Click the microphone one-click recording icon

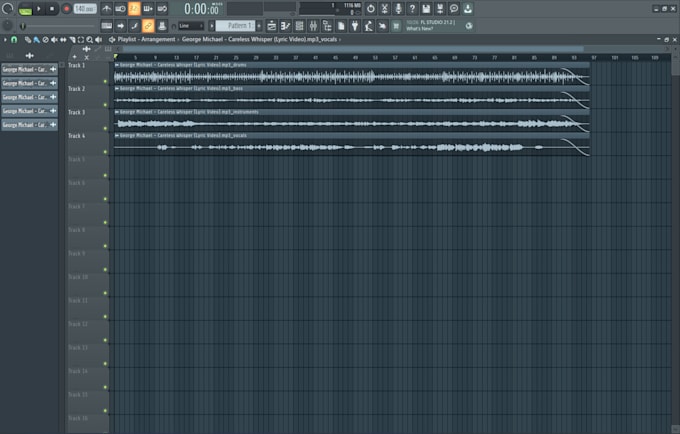(x=399, y=9)
